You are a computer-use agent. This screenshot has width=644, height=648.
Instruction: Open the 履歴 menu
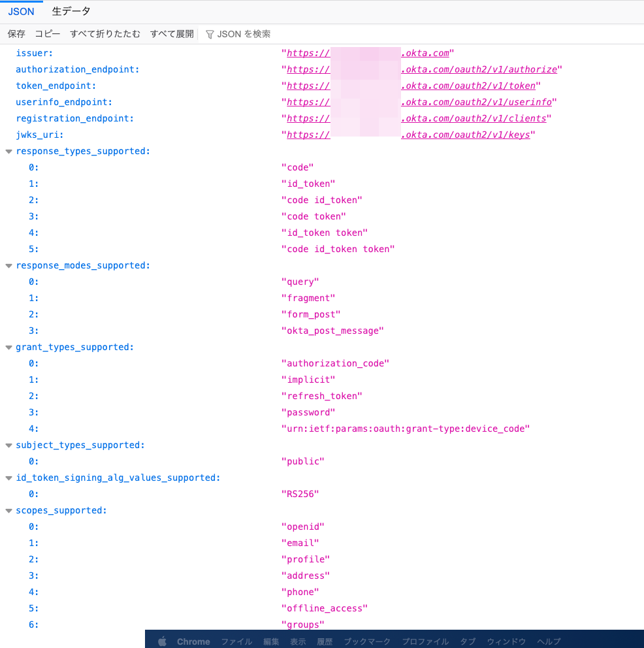[x=325, y=641]
